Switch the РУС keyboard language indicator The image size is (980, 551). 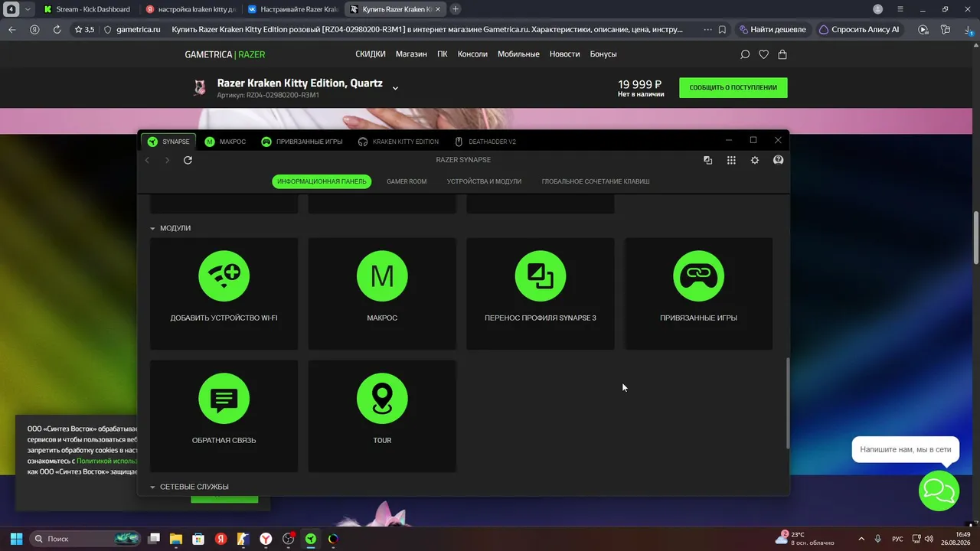897,539
